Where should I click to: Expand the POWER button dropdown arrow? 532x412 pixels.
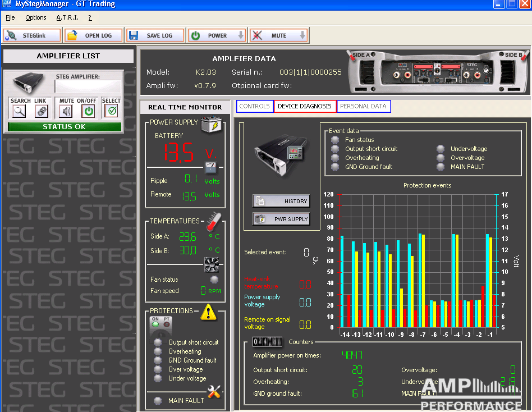(x=241, y=35)
